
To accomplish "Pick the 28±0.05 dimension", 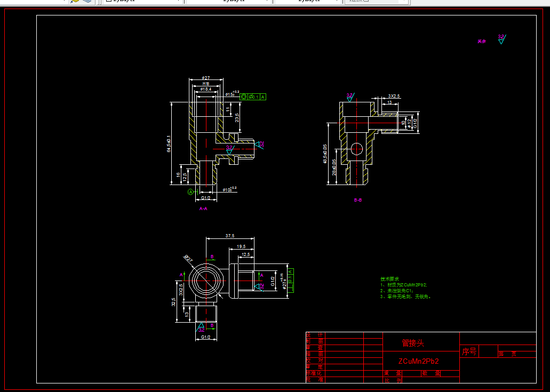I will 334,167.
